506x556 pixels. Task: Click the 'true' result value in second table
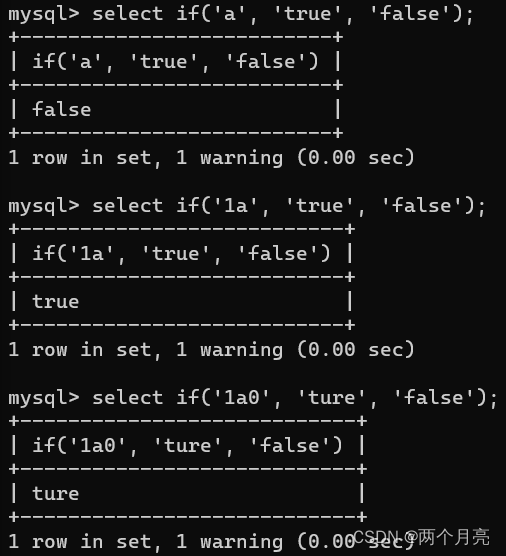pos(56,301)
